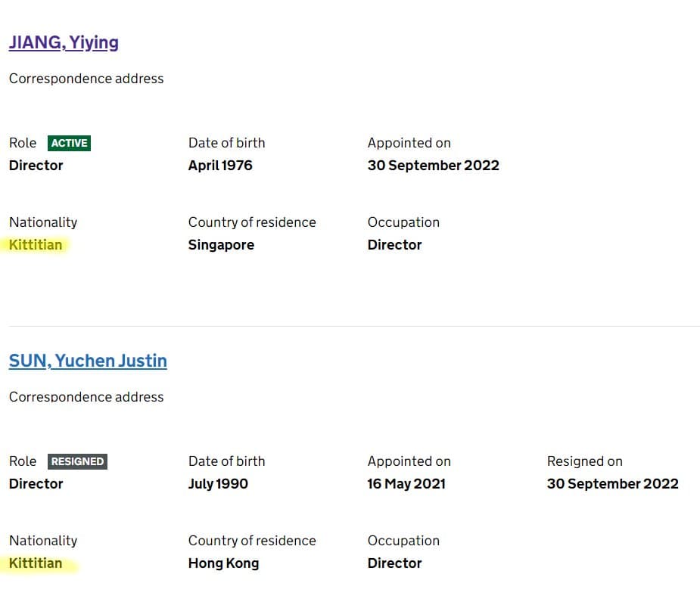Viewport: 700px width, 605px height.
Task: Click Hong Kong country of residence value
Action: [x=223, y=563]
